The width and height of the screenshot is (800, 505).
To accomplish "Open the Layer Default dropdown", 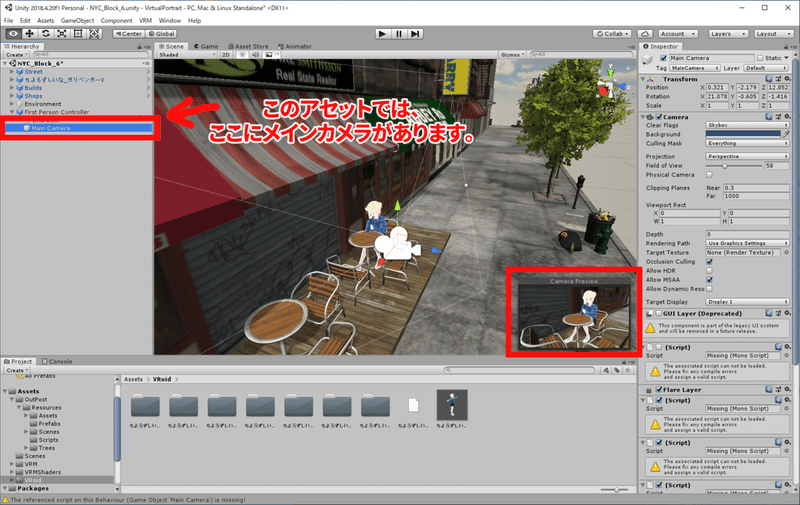I will 766,68.
